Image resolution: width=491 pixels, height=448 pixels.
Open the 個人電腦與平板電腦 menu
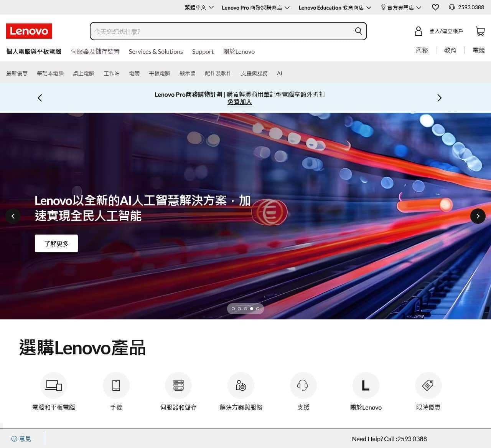tap(34, 51)
